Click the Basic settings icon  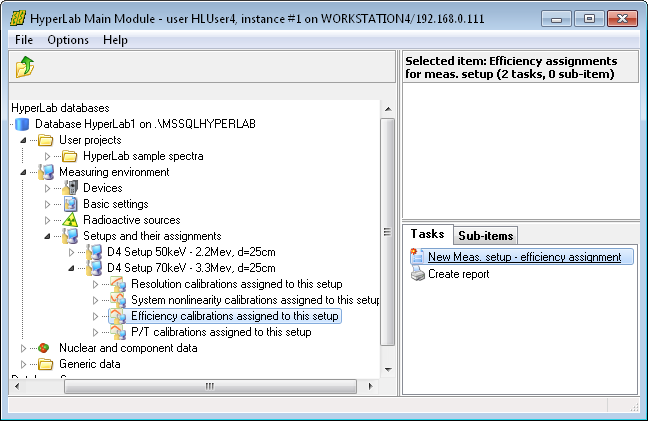(70, 204)
